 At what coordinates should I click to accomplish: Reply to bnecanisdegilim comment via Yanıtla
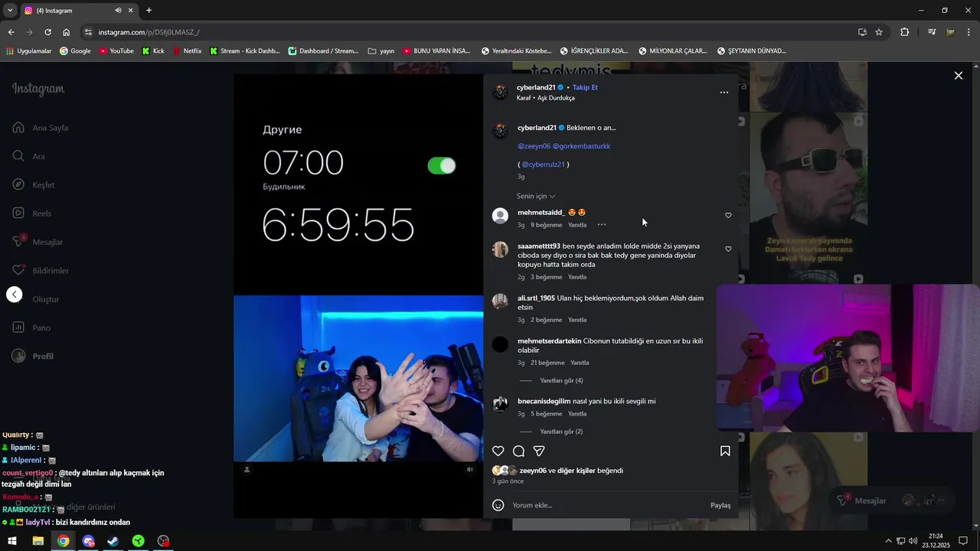577,414
